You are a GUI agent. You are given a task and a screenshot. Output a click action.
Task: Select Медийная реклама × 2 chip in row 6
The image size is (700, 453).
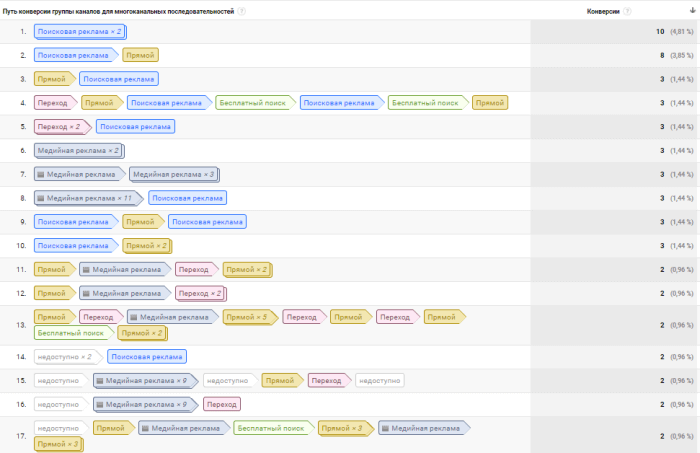(79, 151)
